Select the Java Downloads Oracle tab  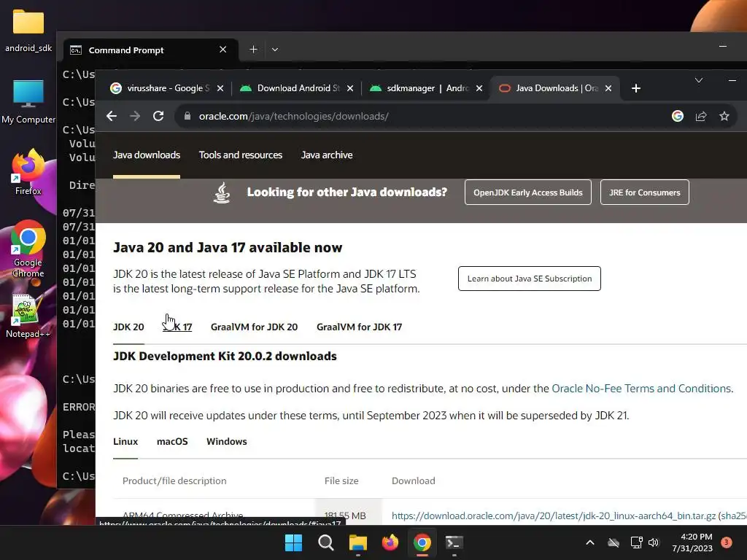click(555, 88)
